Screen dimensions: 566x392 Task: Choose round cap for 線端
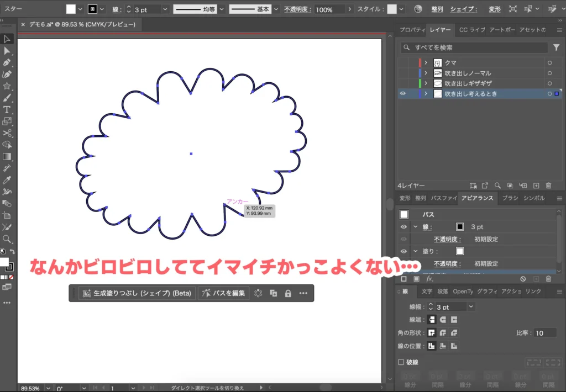(443, 320)
